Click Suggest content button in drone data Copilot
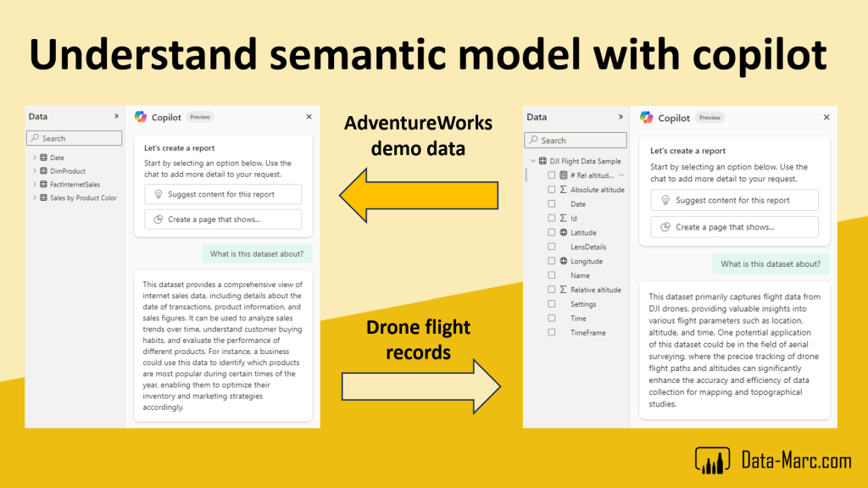Viewport: 868px width, 488px height. point(734,201)
